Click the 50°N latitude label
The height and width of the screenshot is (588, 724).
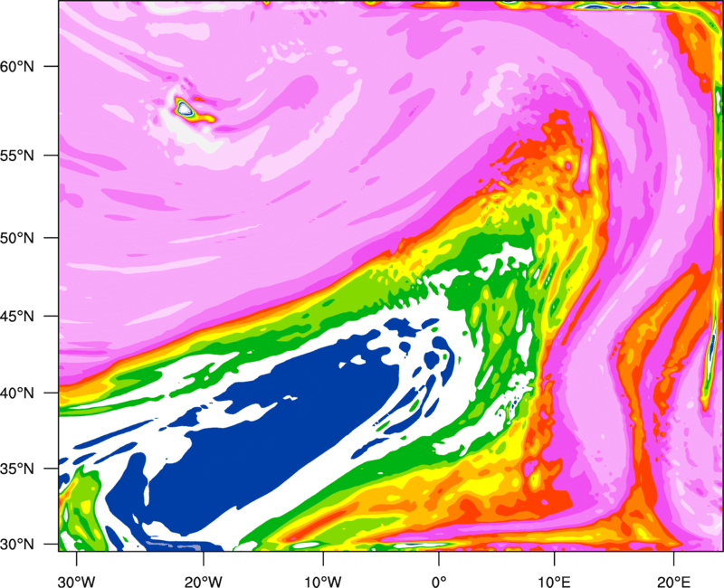point(17,238)
